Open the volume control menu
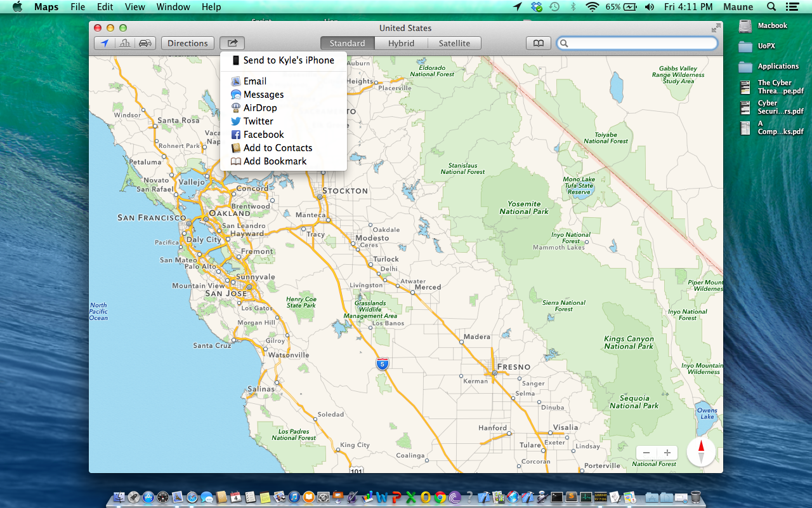The height and width of the screenshot is (508, 812). [x=649, y=7]
